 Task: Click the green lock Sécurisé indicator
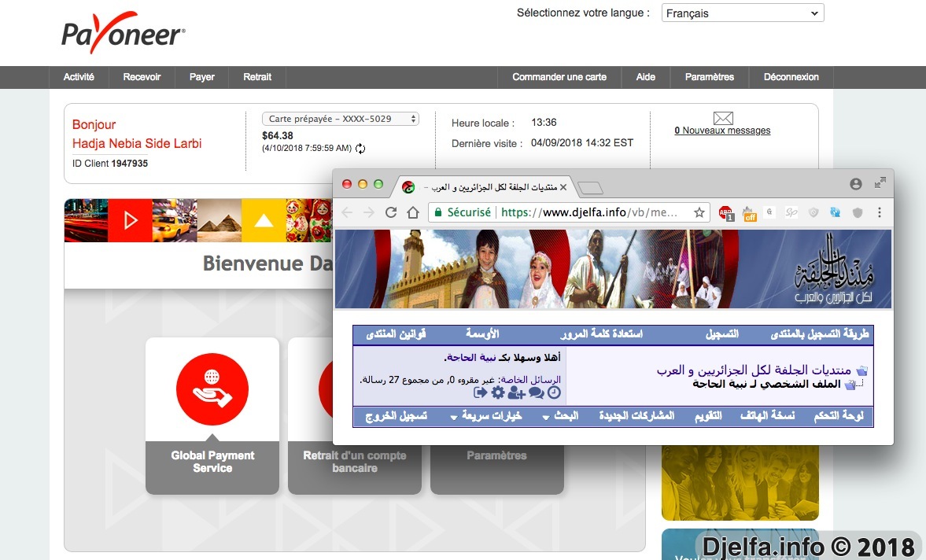[463, 212]
